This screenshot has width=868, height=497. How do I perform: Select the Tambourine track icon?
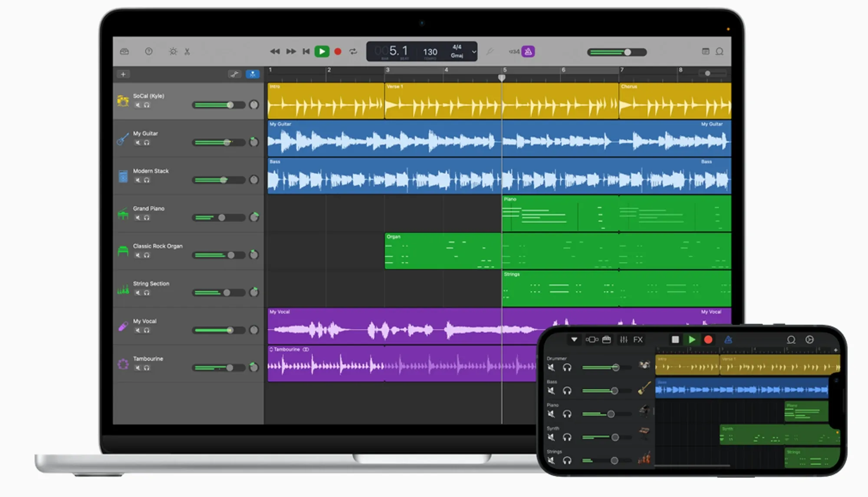123,364
